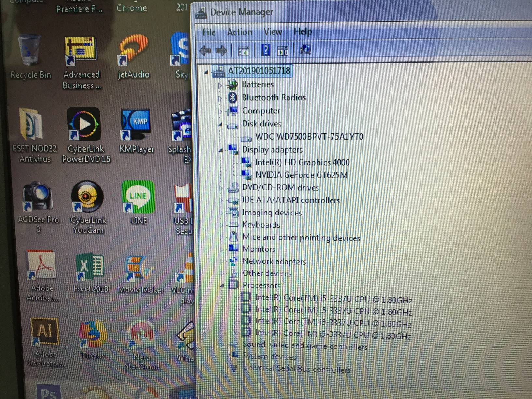Collapse the Disk drives category
532x399 pixels.
220,125
